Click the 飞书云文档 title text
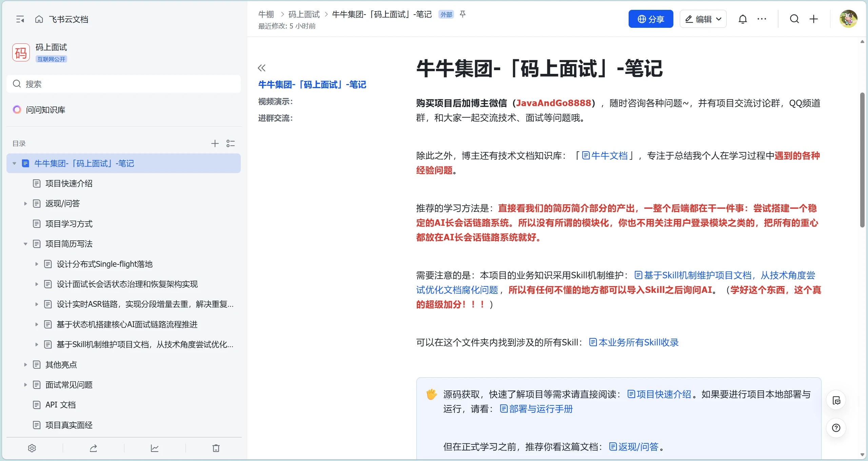 tap(68, 19)
